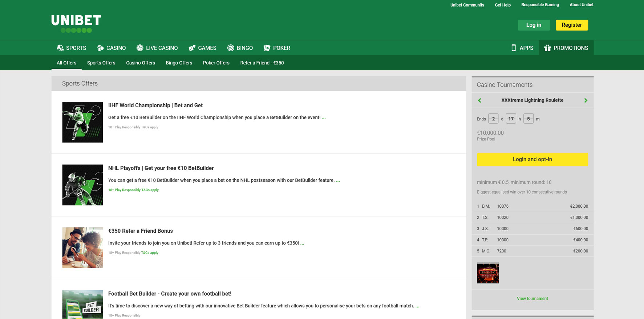Open the Promotions menu item
Viewport: 644px width, 319px height.
click(x=566, y=48)
